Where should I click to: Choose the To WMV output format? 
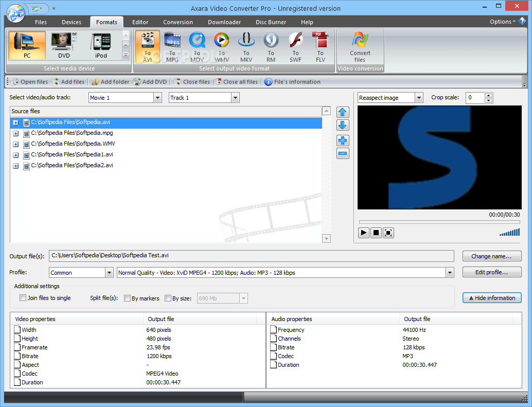pos(222,47)
